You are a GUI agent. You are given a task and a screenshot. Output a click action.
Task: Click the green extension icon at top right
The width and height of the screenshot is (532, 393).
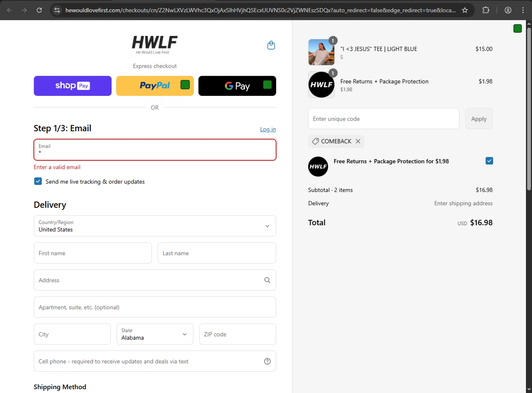[517, 28]
